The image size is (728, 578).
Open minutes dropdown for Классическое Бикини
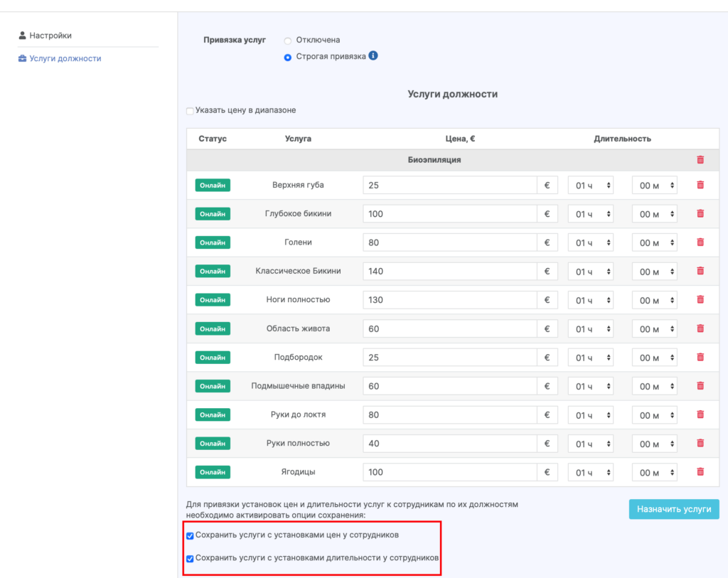click(x=654, y=272)
